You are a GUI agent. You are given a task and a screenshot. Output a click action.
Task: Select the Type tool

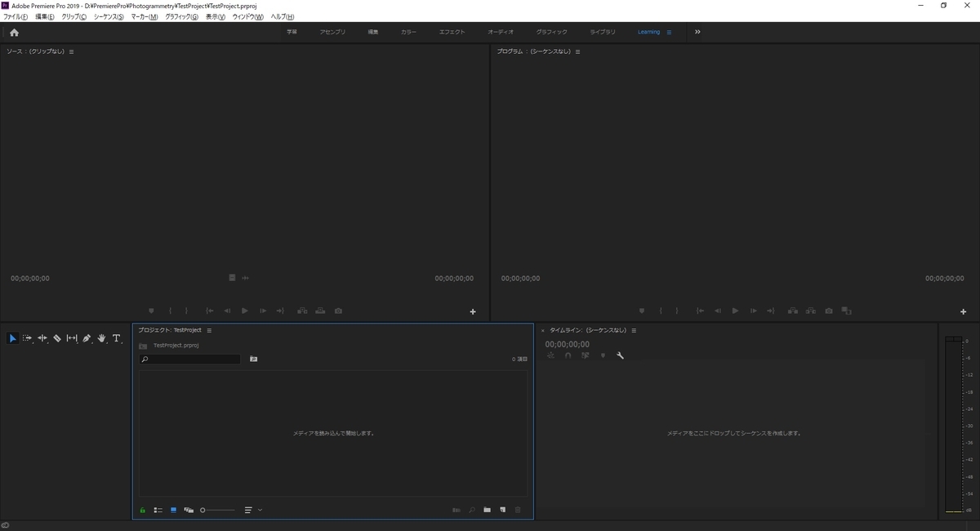point(117,338)
